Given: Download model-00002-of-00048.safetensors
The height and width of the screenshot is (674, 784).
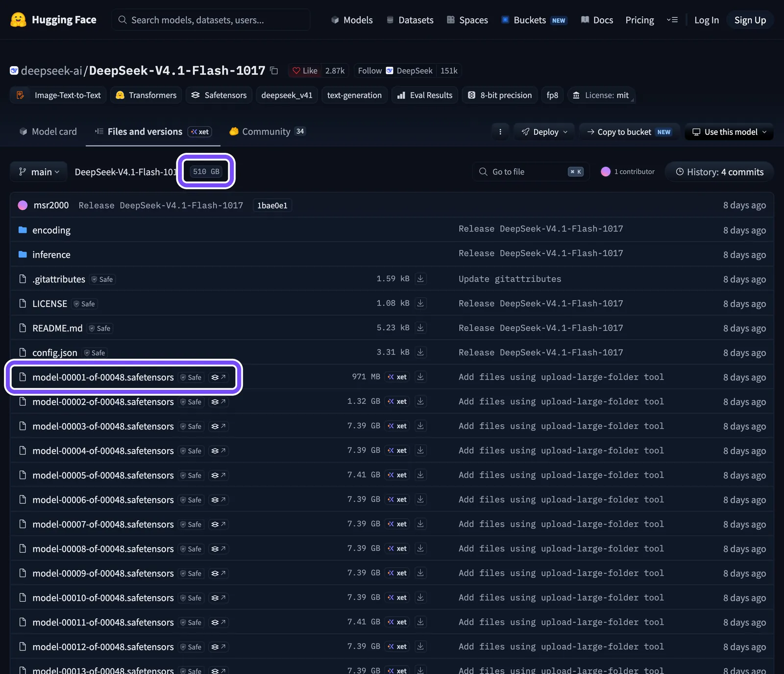Looking at the screenshot, I should point(420,401).
